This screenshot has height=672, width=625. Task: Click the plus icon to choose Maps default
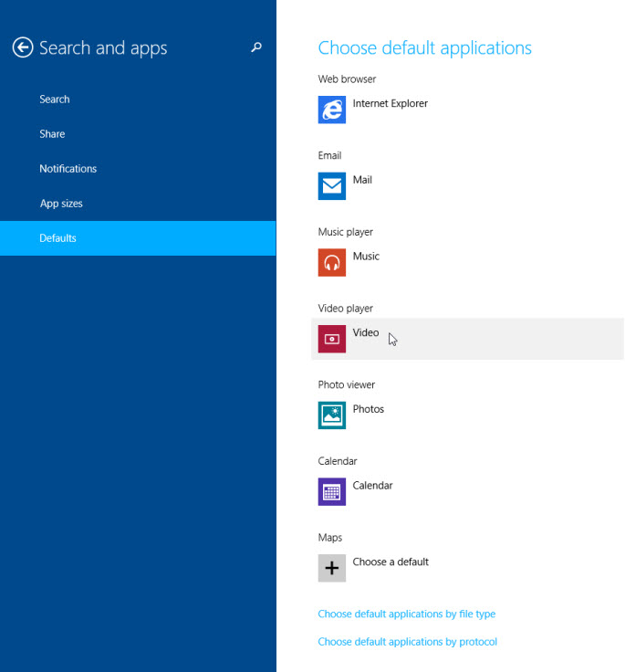point(331,568)
